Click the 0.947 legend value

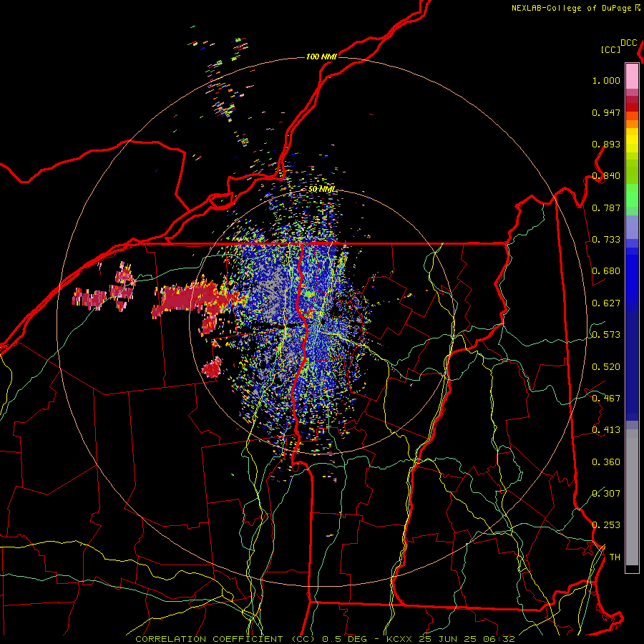[x=606, y=112]
